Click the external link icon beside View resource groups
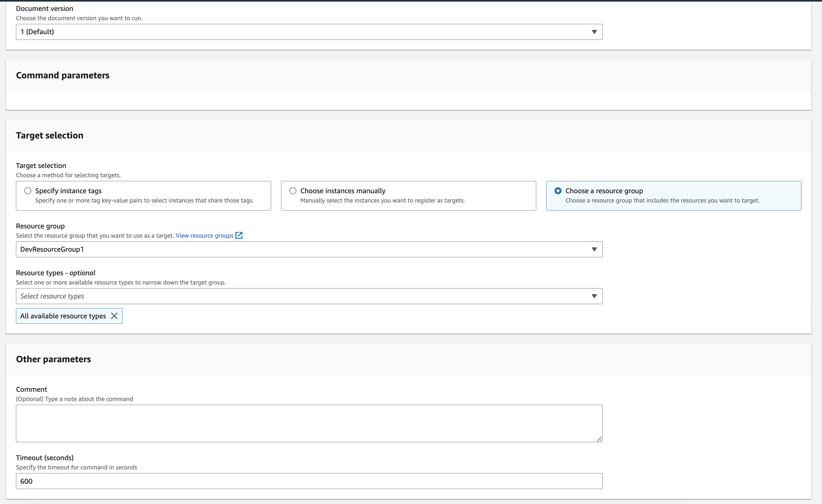The image size is (822, 504). click(x=239, y=235)
